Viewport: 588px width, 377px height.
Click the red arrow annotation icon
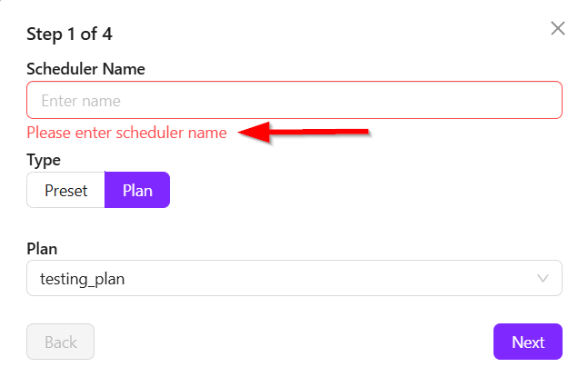click(304, 133)
